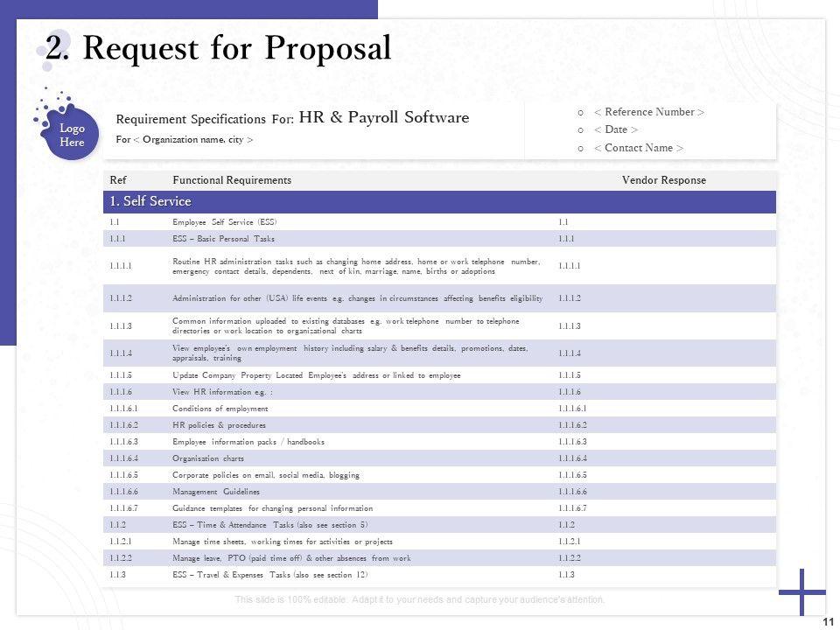Click 'Organisation charts' row
Image resolution: width=840 pixels, height=630 pixels.
[439, 458]
